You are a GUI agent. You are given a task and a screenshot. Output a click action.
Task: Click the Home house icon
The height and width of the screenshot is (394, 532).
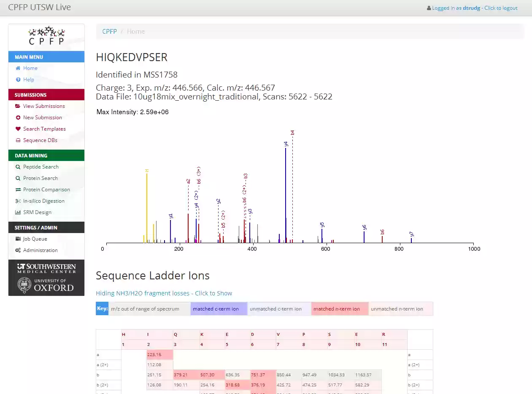(x=18, y=68)
